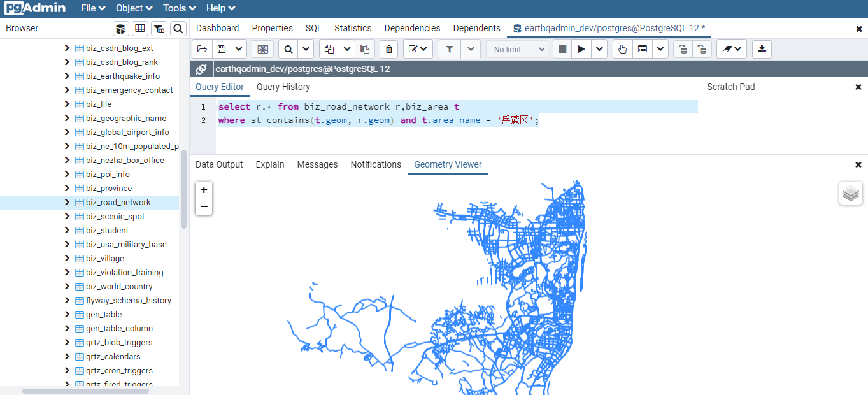Screen dimensions: 868x395
Task: Click the Filtered Rows icon in Browser
Action: click(x=159, y=28)
